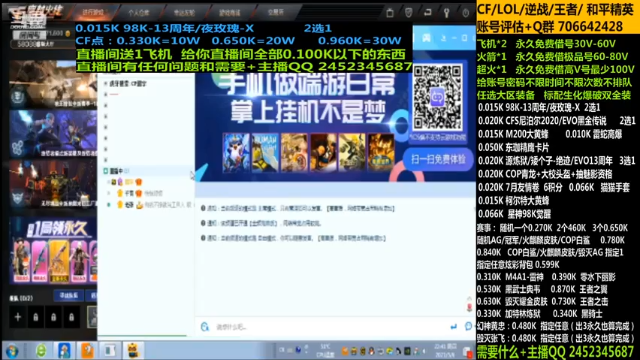Viewport: 640px width, 360px height.
Task: Send the message with the enter arrow icon
Action: 453,327
